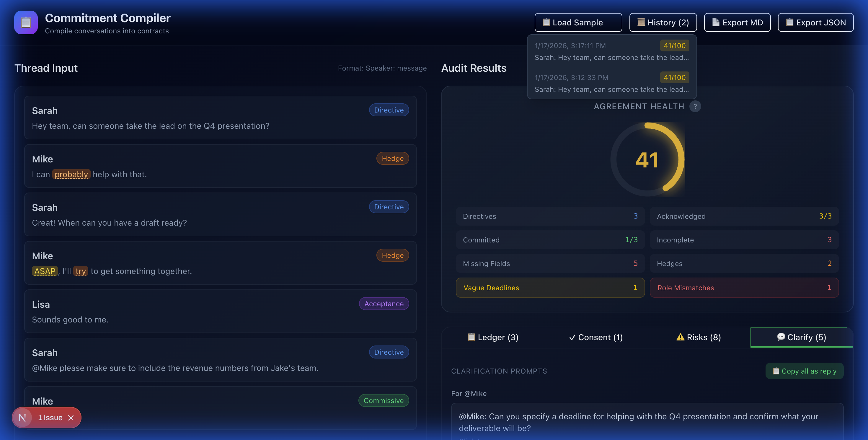Select the Clarify (5) tab
The width and height of the screenshot is (868, 440).
point(801,337)
